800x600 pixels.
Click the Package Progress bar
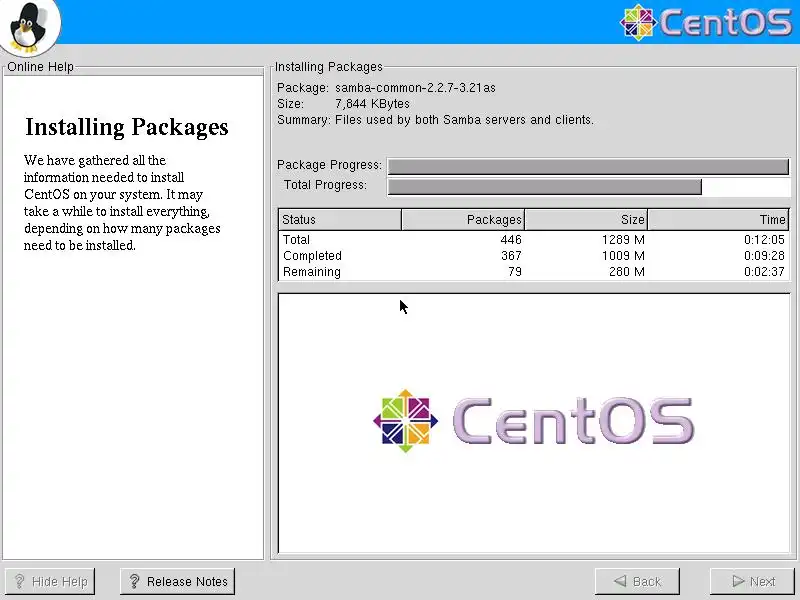point(588,166)
